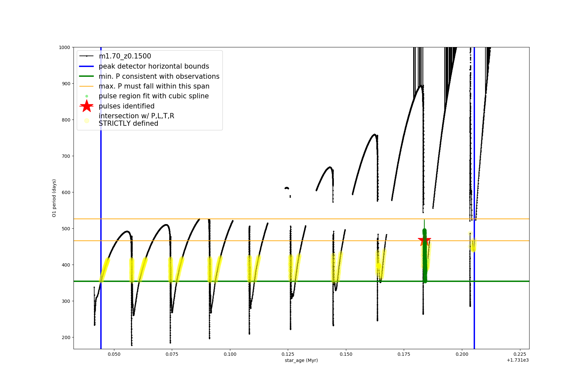Click the x-axis tick label 0.100
The image size is (588, 392).
point(230,354)
